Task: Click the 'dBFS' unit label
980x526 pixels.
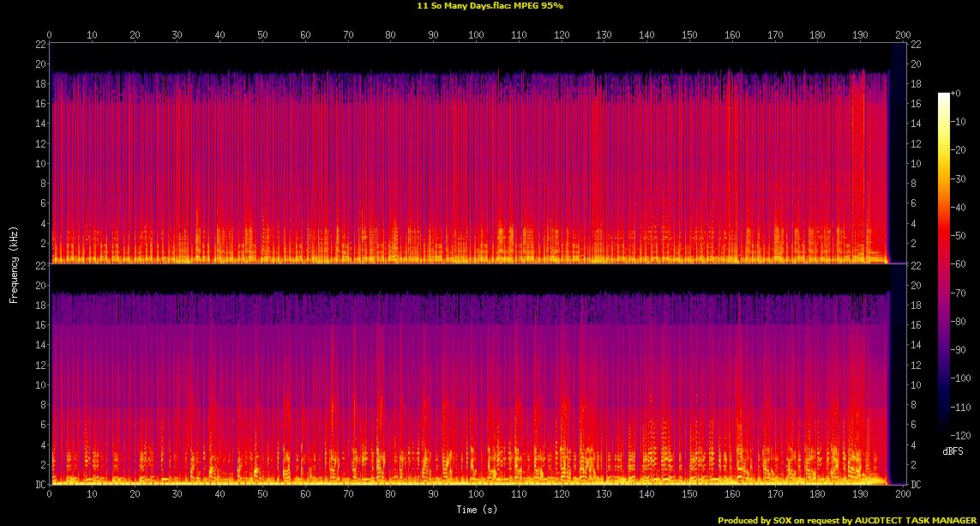Action: tap(952, 450)
